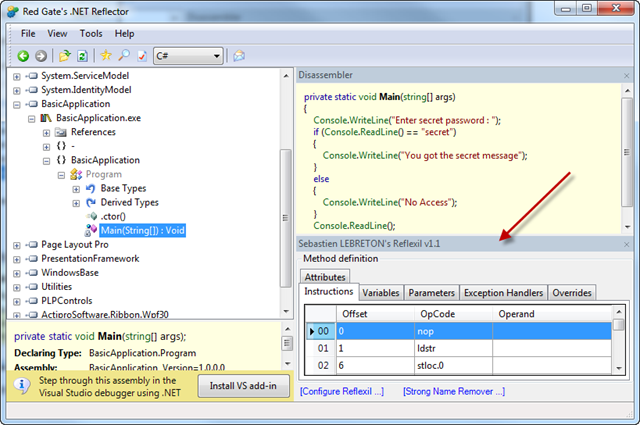Viewport: 640px width, 425px height.
Task: Click the green Back navigation arrow
Action: click(x=23, y=56)
